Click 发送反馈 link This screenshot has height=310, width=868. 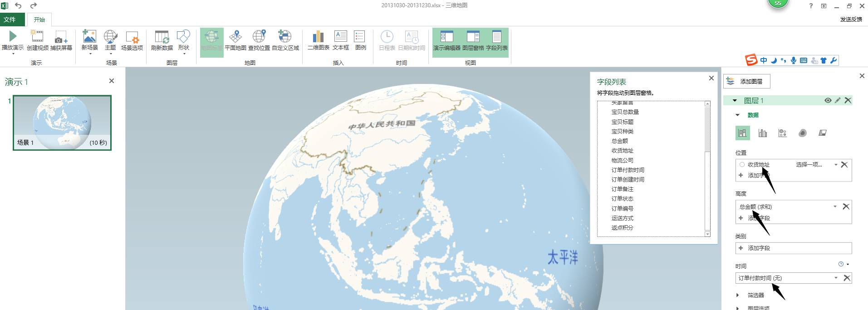pos(851,20)
